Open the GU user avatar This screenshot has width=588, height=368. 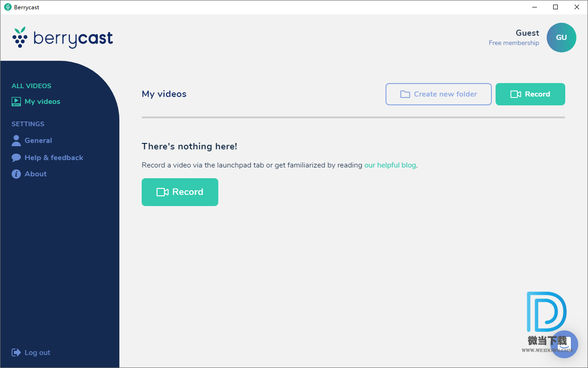tap(562, 38)
